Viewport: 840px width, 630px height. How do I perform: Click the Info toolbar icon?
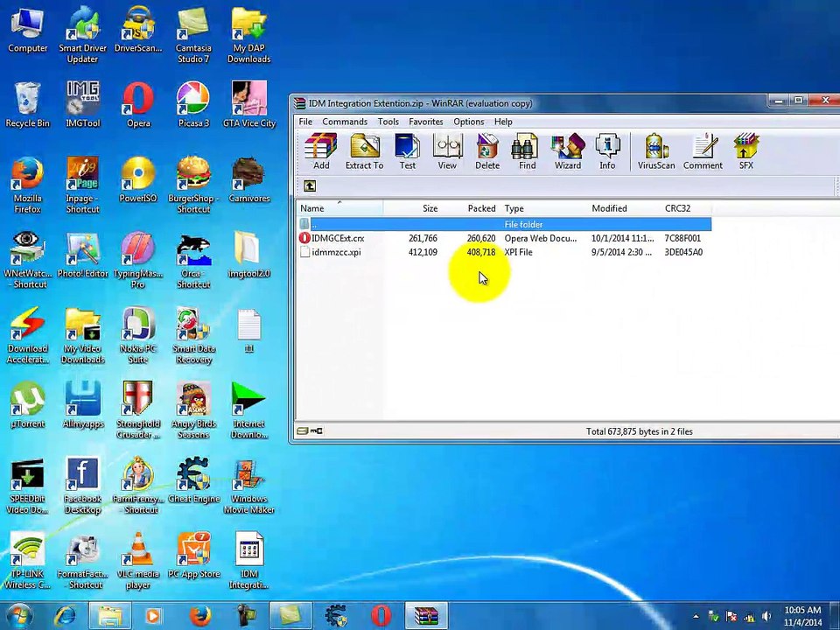click(x=607, y=150)
